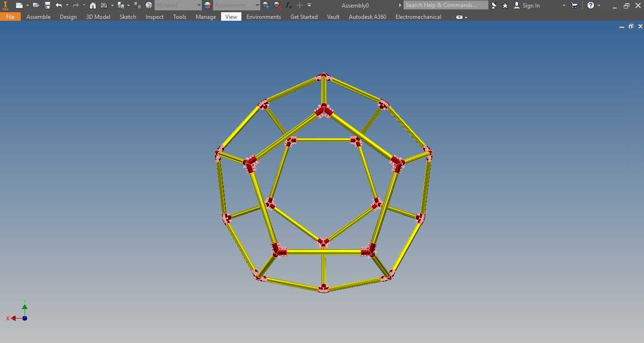The width and height of the screenshot is (644, 343).
Task: Expand the Redo history dropdown arrow
Action: (x=84, y=5)
